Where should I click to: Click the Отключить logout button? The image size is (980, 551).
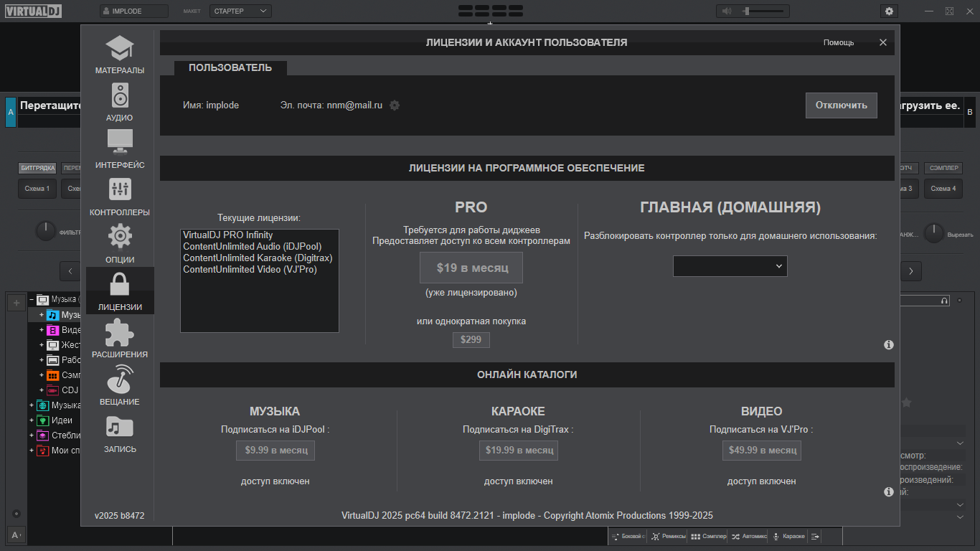(x=842, y=105)
